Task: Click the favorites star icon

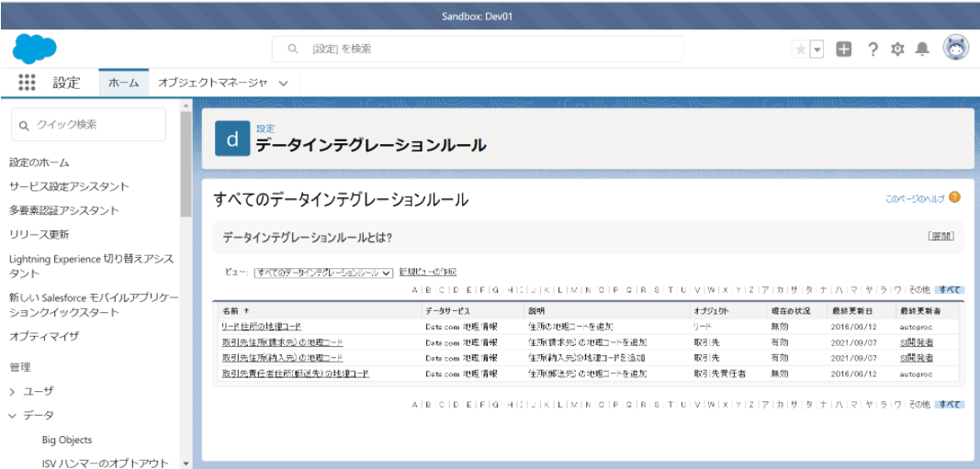Action: point(800,50)
